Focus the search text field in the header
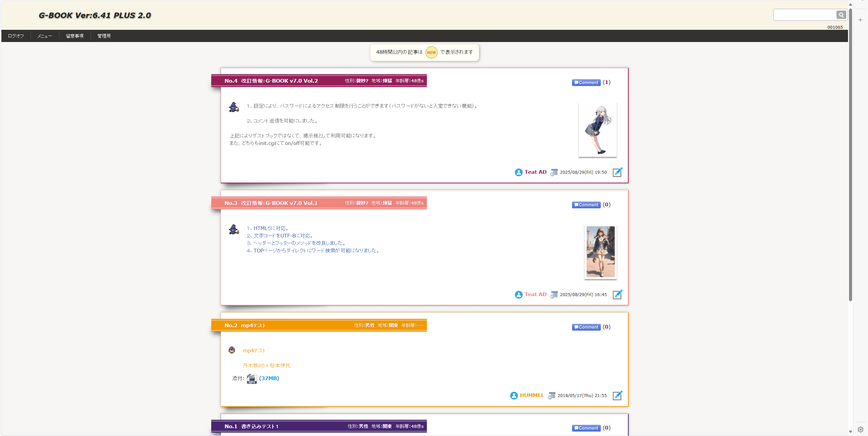This screenshot has height=436, width=868. (x=804, y=15)
